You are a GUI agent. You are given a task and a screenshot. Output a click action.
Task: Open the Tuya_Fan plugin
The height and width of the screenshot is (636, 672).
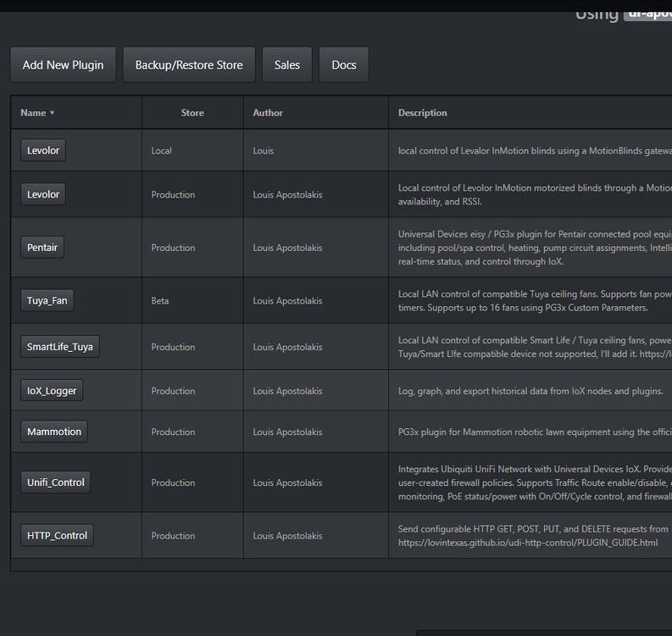point(47,301)
